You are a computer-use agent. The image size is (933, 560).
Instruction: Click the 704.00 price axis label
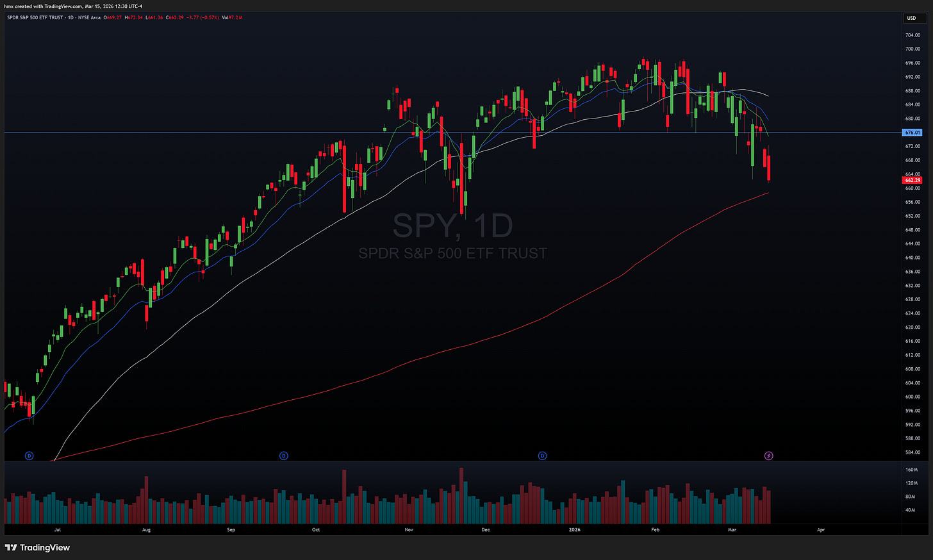click(x=912, y=35)
